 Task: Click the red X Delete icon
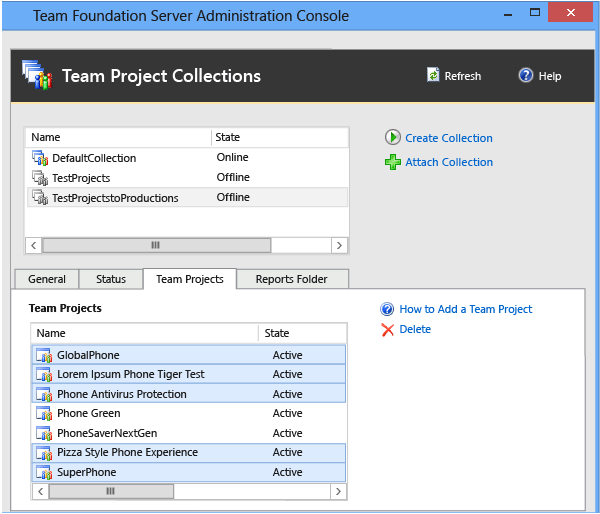point(387,329)
